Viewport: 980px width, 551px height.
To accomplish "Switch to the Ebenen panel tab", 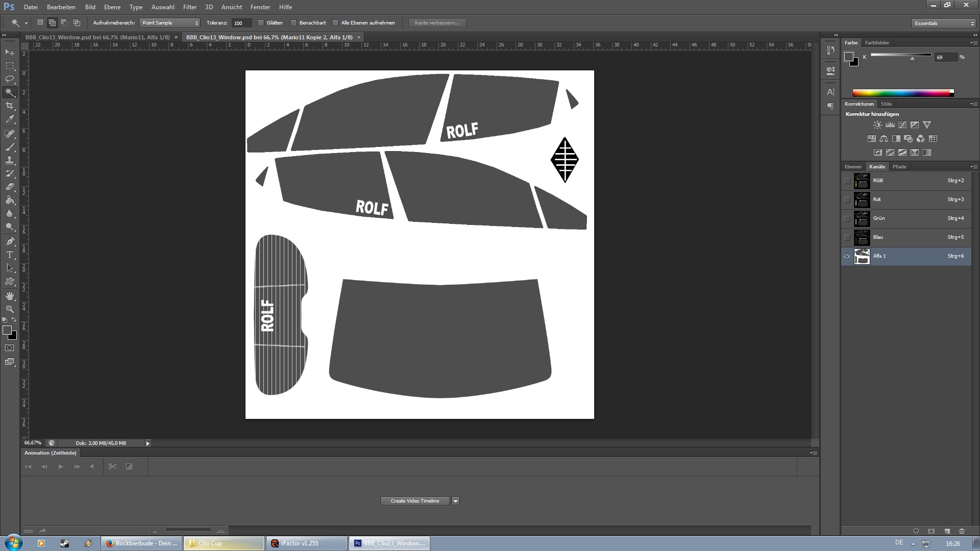I will click(x=853, y=167).
